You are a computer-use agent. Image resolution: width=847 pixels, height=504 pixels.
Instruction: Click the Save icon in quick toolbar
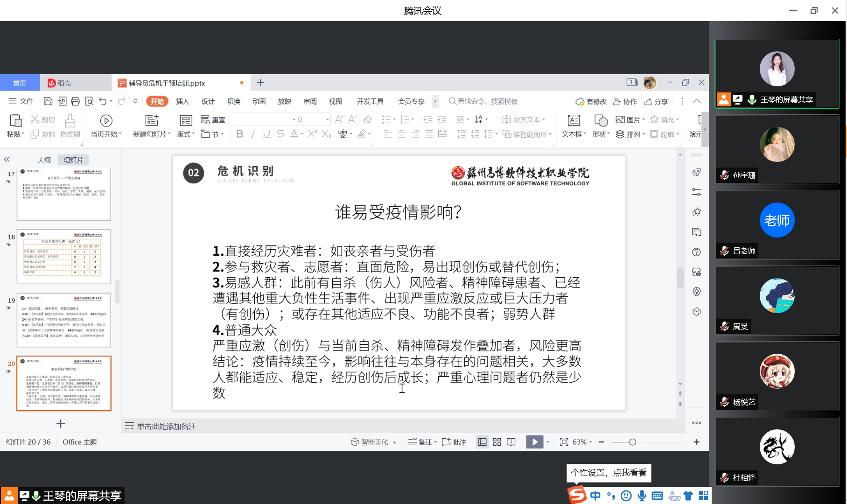(x=48, y=101)
